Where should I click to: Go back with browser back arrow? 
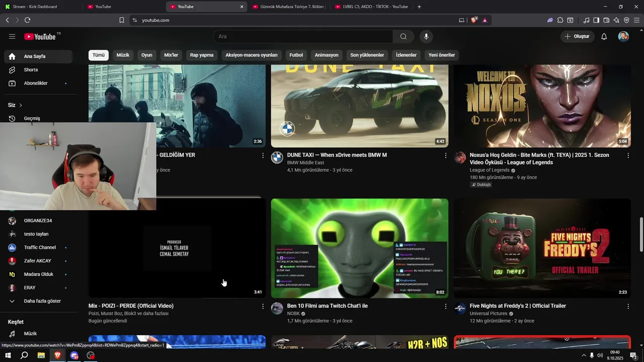tap(7, 20)
